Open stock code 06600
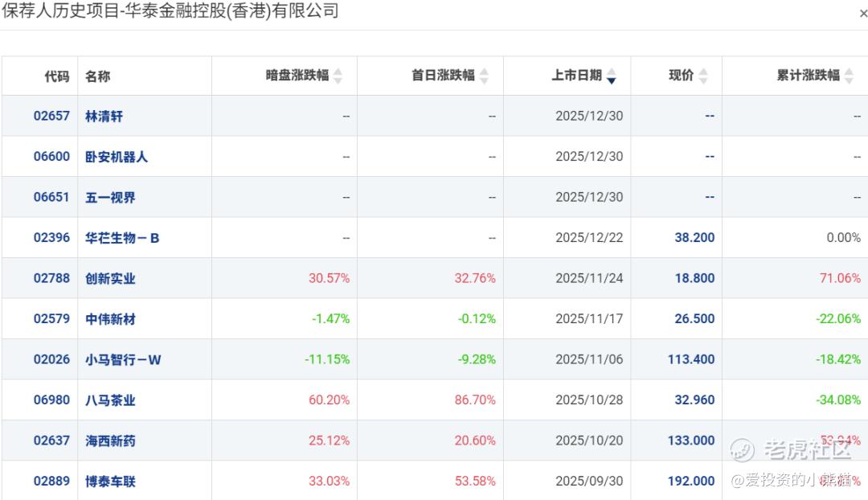This screenshot has width=868, height=500. (51, 156)
